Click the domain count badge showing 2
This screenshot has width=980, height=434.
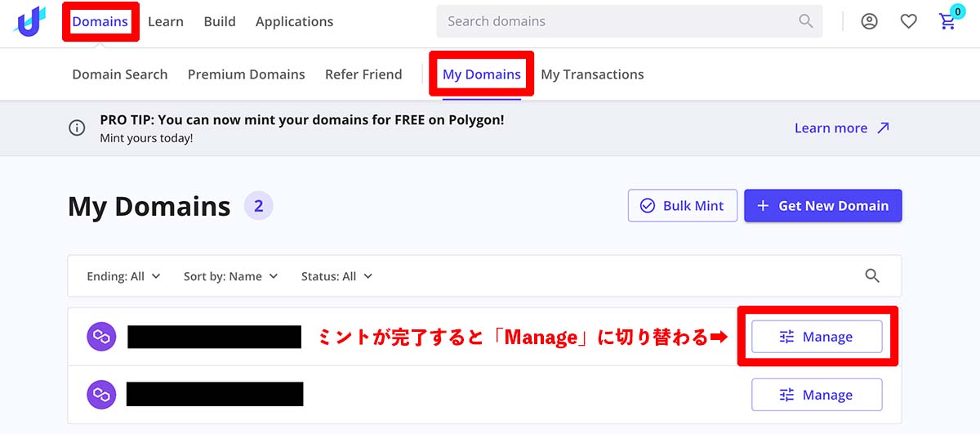tap(258, 206)
